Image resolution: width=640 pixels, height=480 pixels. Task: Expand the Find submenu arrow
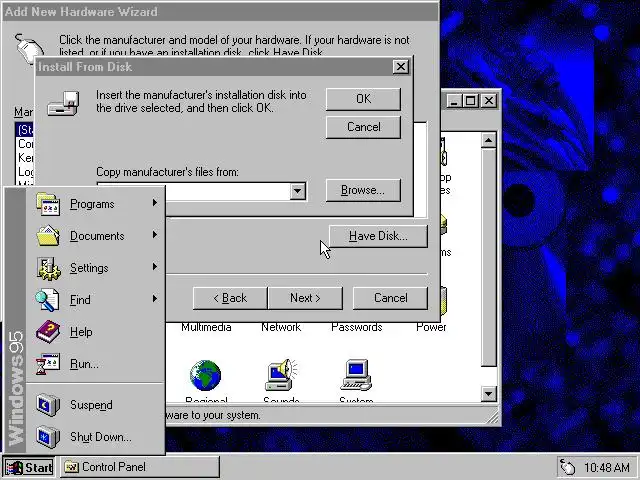click(x=155, y=298)
